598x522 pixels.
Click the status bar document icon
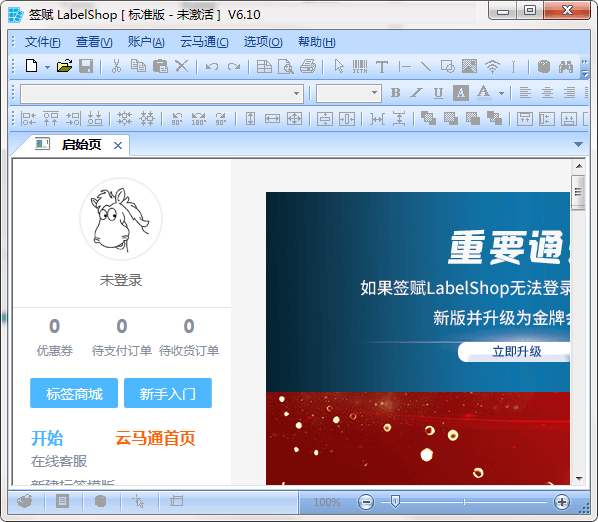pos(63,501)
